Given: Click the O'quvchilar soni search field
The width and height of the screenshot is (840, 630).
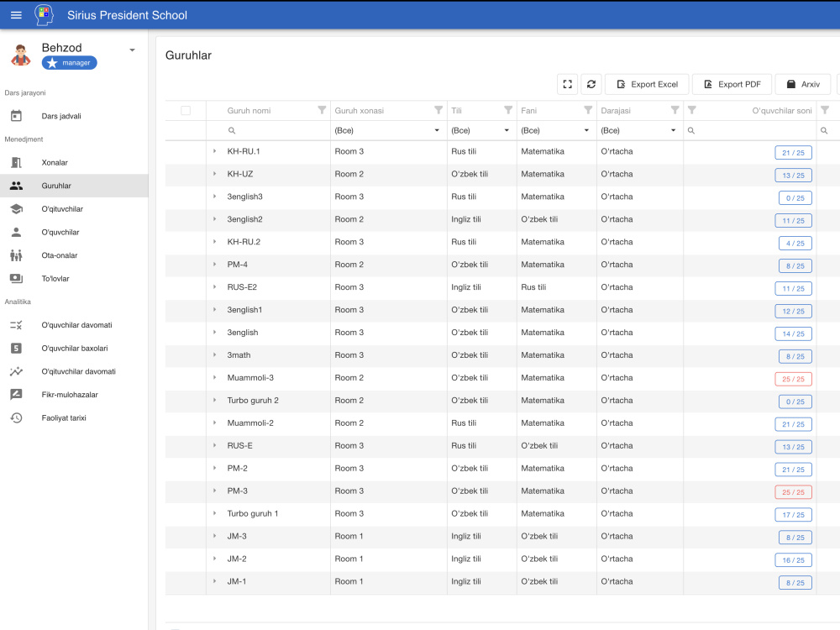Looking at the screenshot, I should [x=749, y=131].
